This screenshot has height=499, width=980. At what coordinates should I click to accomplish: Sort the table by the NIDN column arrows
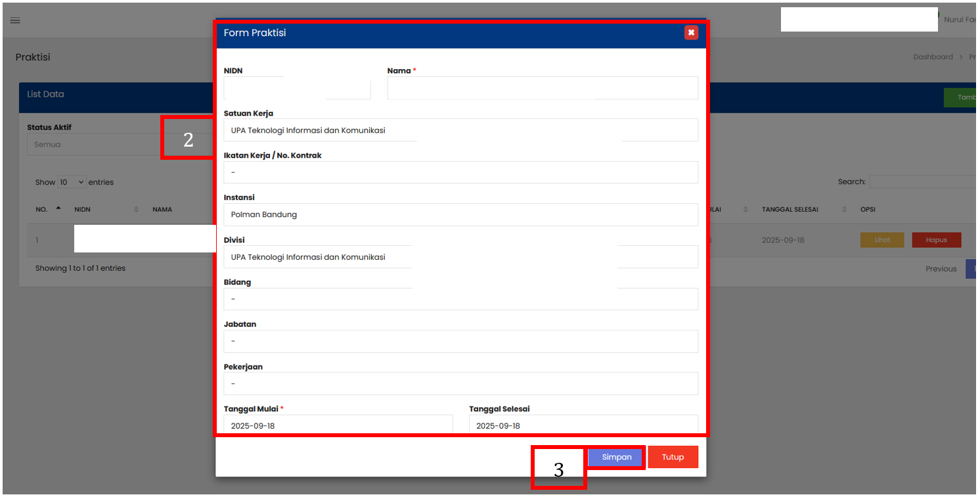[x=136, y=210]
